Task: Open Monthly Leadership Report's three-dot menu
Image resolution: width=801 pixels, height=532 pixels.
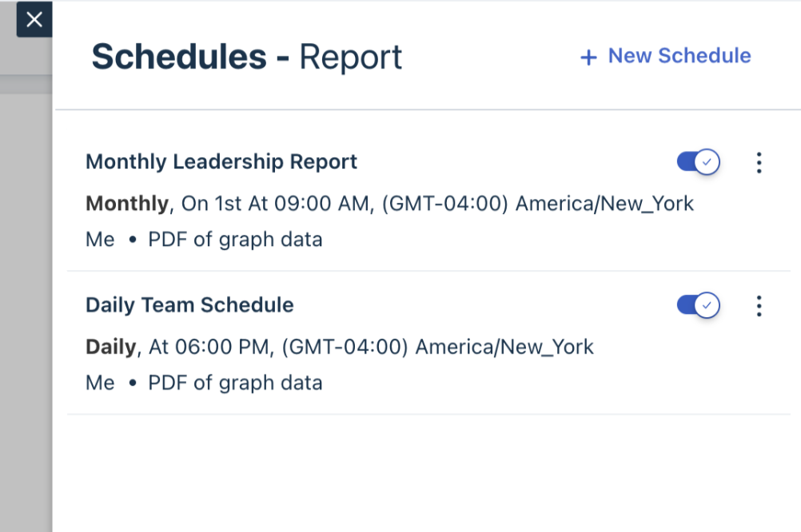Action: click(759, 163)
